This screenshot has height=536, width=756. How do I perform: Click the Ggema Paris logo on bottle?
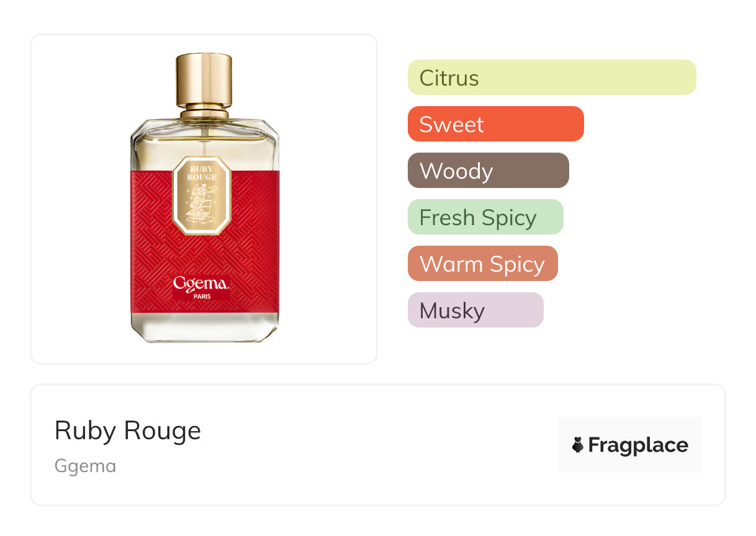[202, 288]
